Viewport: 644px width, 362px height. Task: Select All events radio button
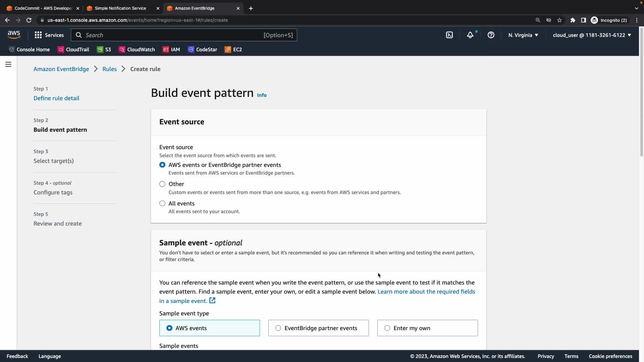[162, 203]
